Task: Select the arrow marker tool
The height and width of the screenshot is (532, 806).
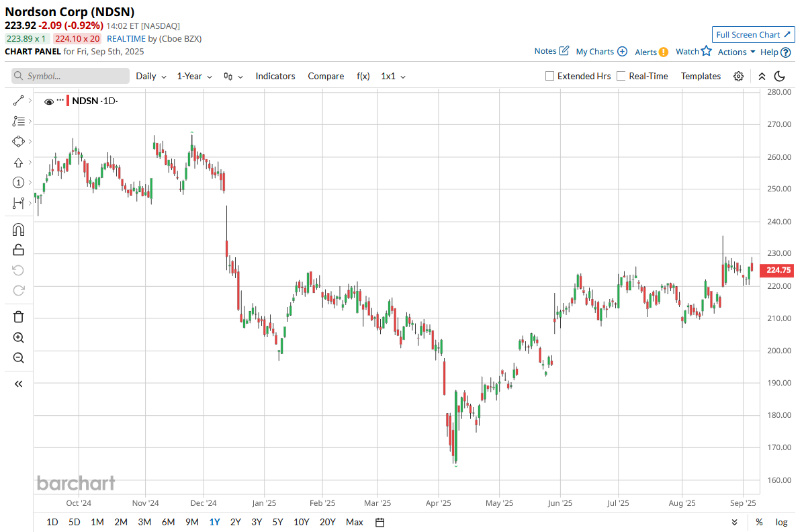Action: (18, 163)
